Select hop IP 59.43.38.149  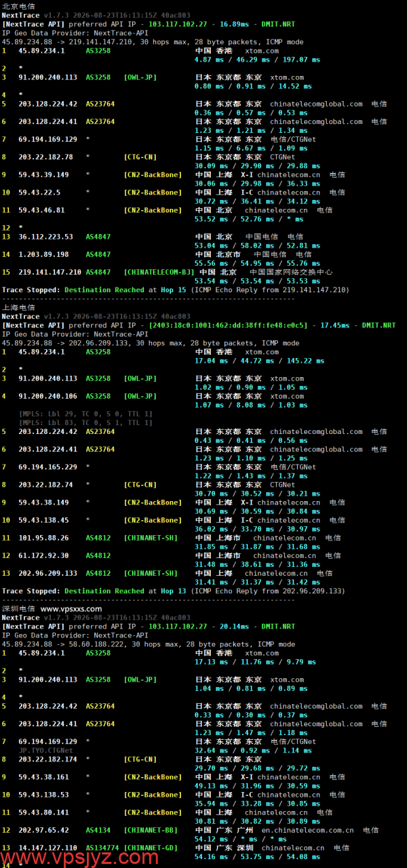coord(43,502)
